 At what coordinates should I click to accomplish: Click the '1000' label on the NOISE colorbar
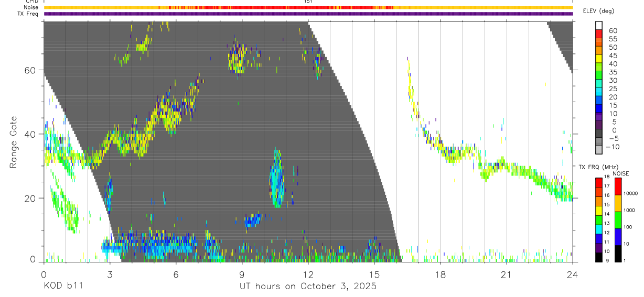tap(630, 210)
